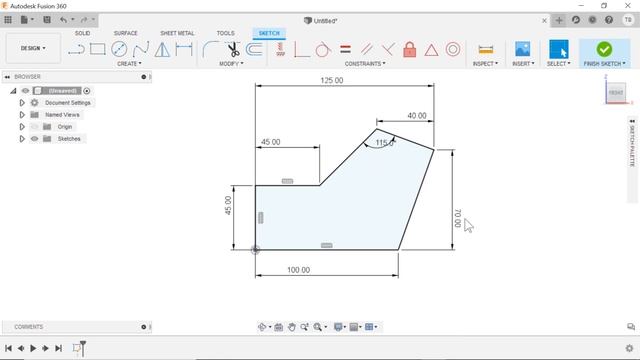Screen dimensions: 640x360
Task: Apply the Equal constraint
Action: tap(345, 49)
